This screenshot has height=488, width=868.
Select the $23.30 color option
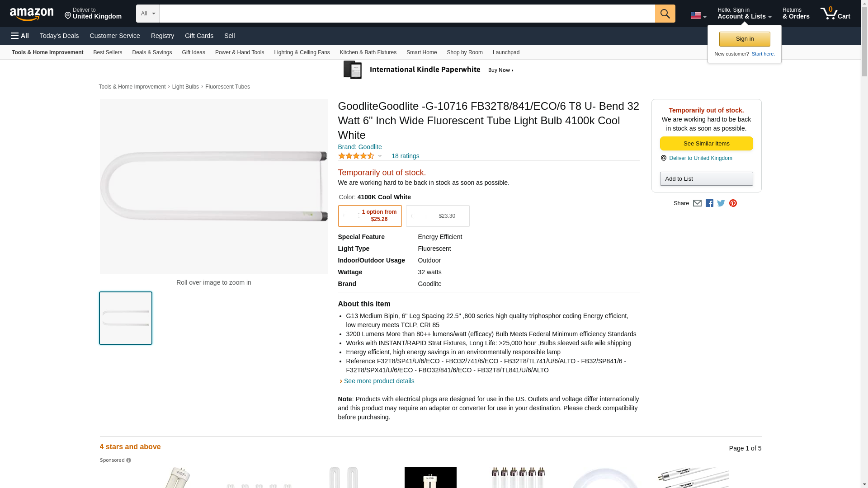(x=438, y=216)
